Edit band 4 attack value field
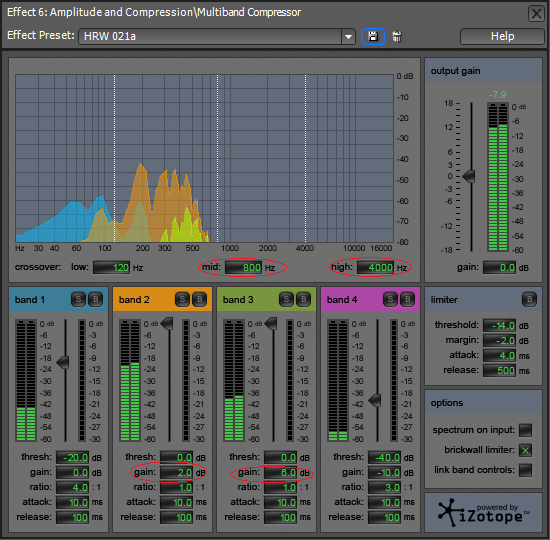The width and height of the screenshot is (550, 540). point(384,502)
